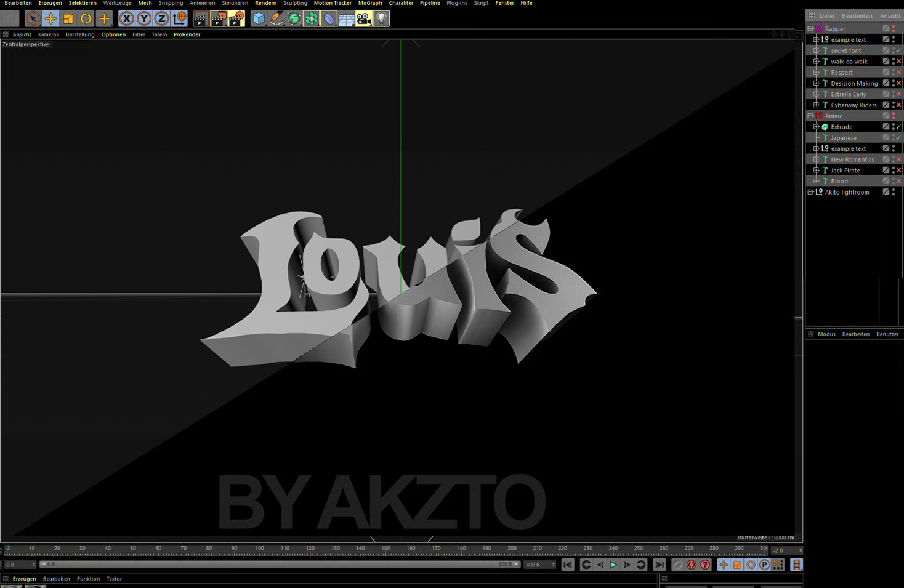The height and width of the screenshot is (588, 904).
Task: Toggle rotation keyframe recording
Action: (751, 565)
